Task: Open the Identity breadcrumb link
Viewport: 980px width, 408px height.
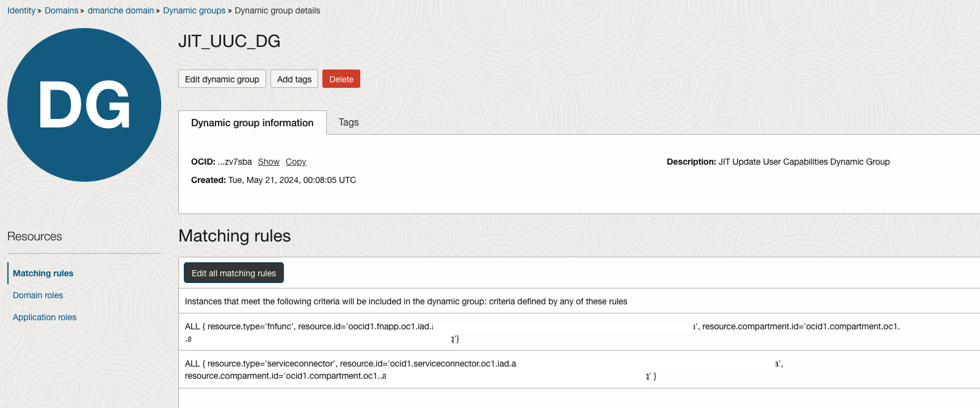Action: tap(21, 10)
